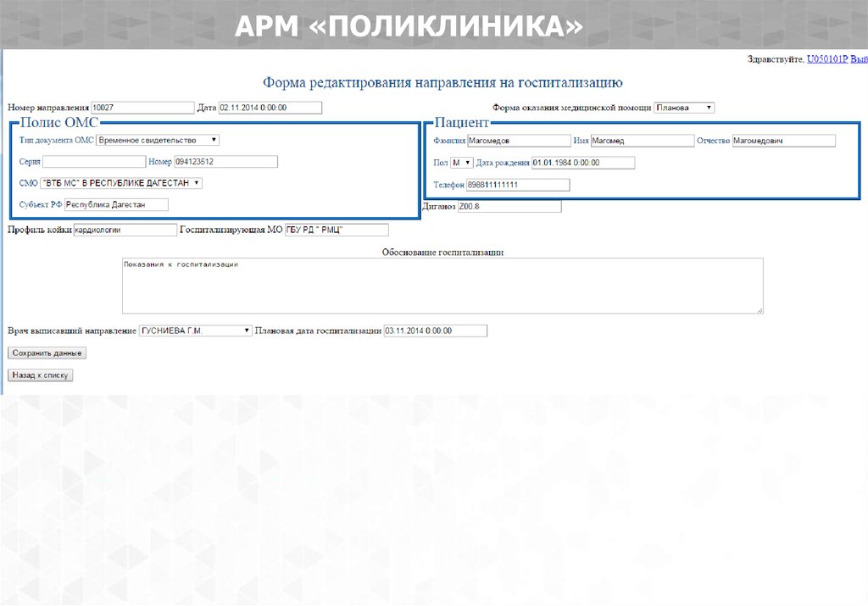Click the Телефон number field
Screen dimensions: 868x606
pyautogui.click(x=518, y=185)
